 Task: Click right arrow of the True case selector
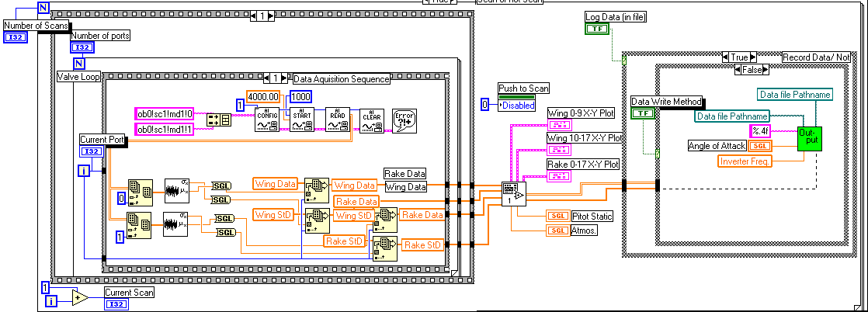pyautogui.click(x=752, y=57)
